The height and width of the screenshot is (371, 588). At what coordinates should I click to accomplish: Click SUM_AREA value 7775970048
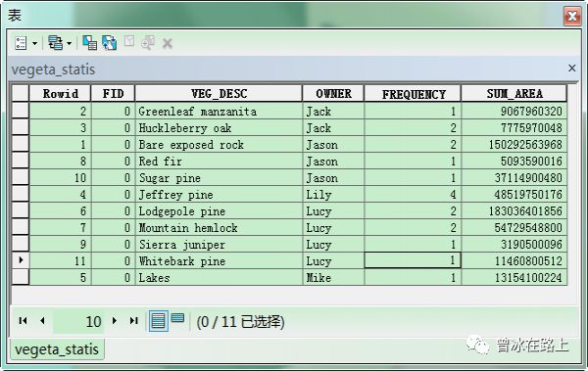point(514,128)
